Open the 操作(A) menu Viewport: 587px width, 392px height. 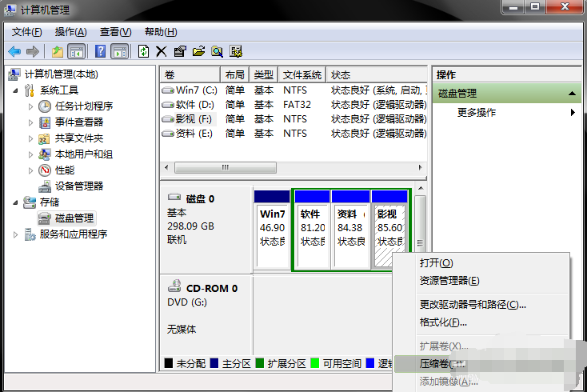point(70,32)
